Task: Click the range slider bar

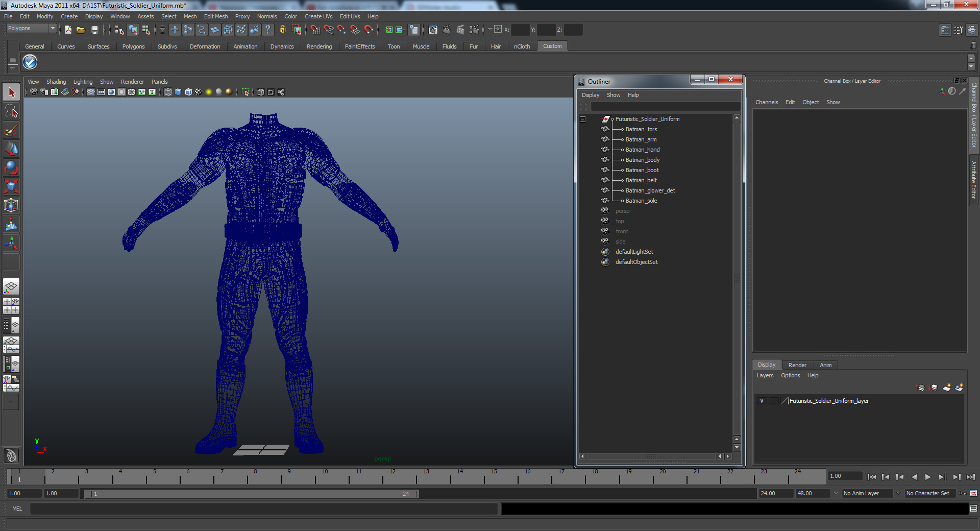Action: 252,494
